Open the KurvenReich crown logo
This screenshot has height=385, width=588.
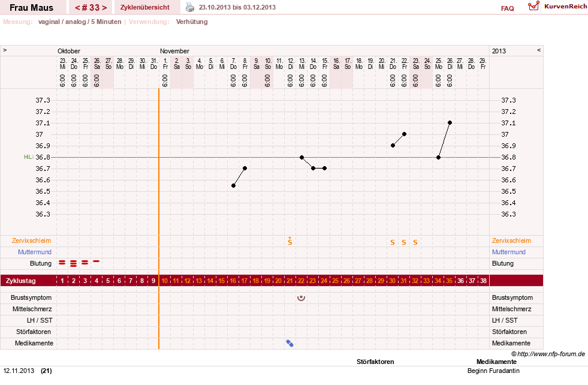point(533,6)
